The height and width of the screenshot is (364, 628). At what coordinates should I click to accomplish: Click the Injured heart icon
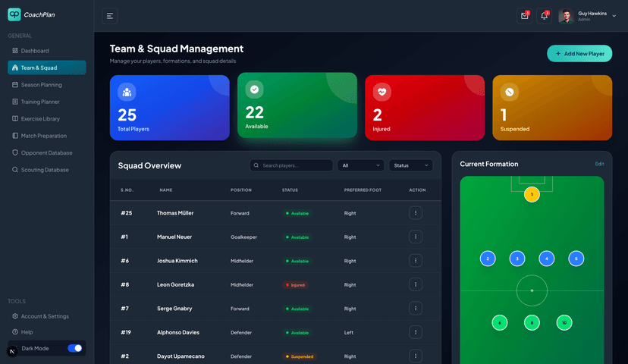(382, 92)
